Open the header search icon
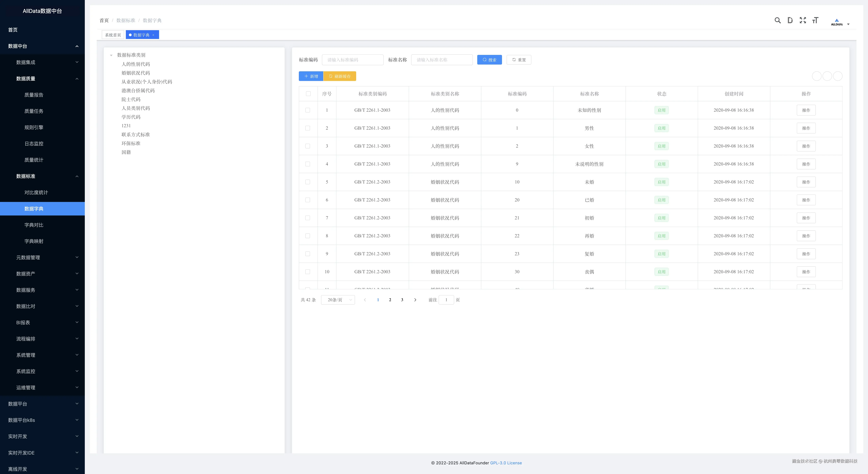 777,20
